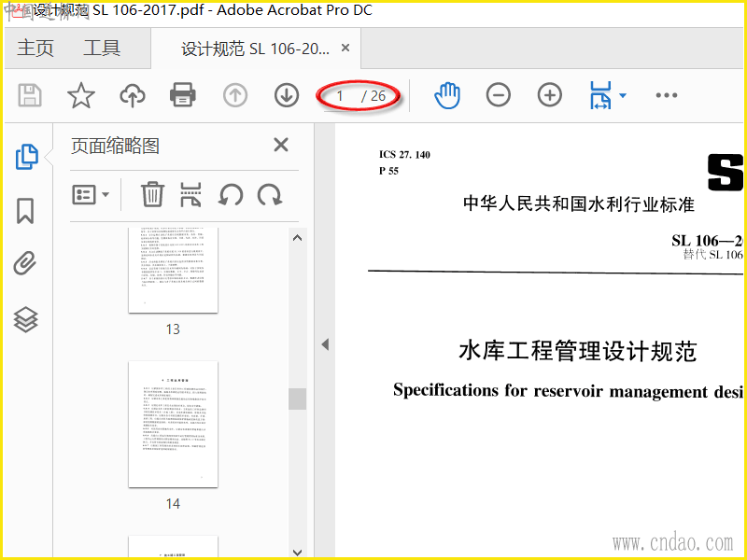Click the text 中华人民共和国水利行业标准

tap(578, 203)
